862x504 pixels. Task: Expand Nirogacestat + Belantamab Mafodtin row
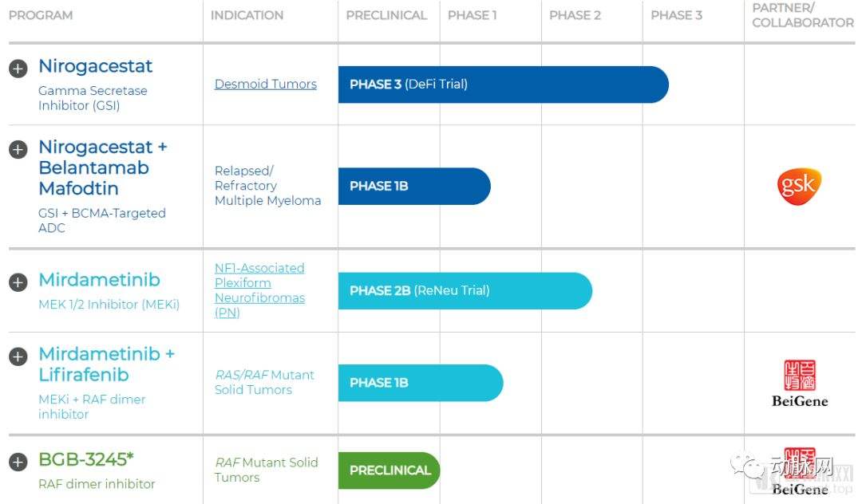pyautogui.click(x=18, y=149)
